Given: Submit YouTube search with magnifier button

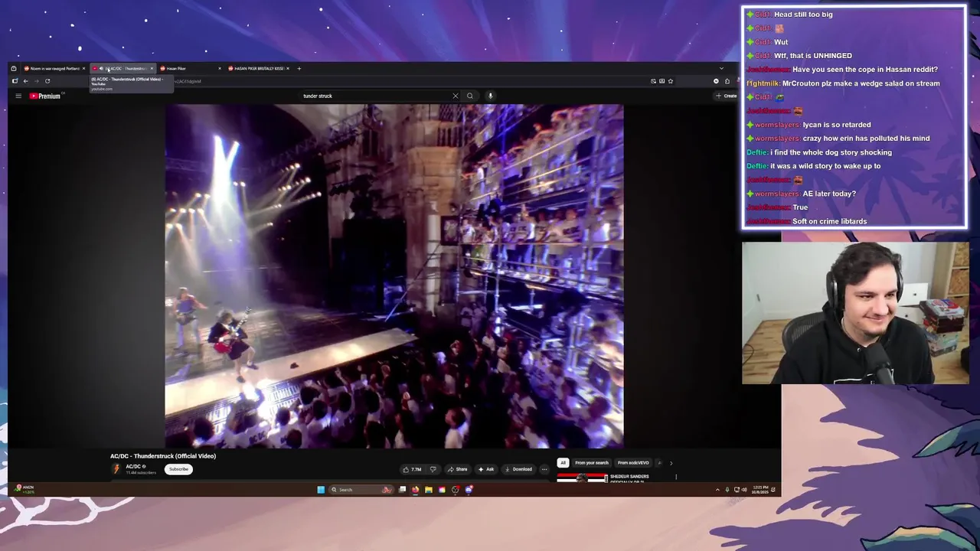Looking at the screenshot, I should pos(469,96).
